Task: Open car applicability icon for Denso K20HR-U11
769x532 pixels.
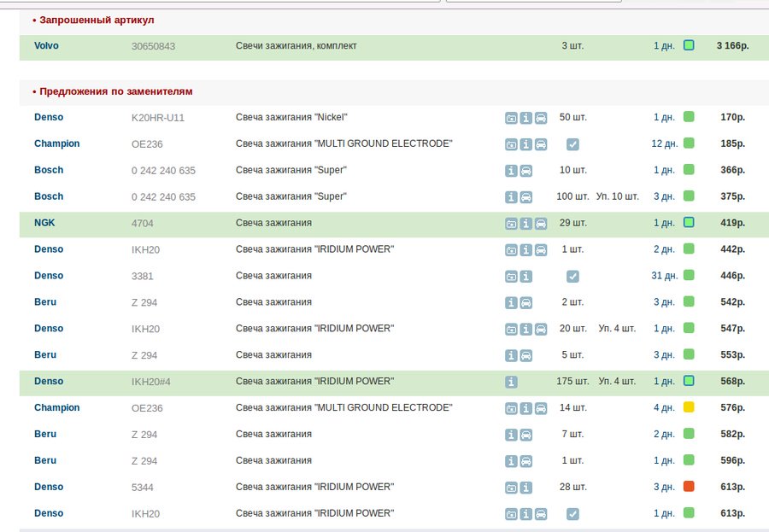Action: [541, 118]
